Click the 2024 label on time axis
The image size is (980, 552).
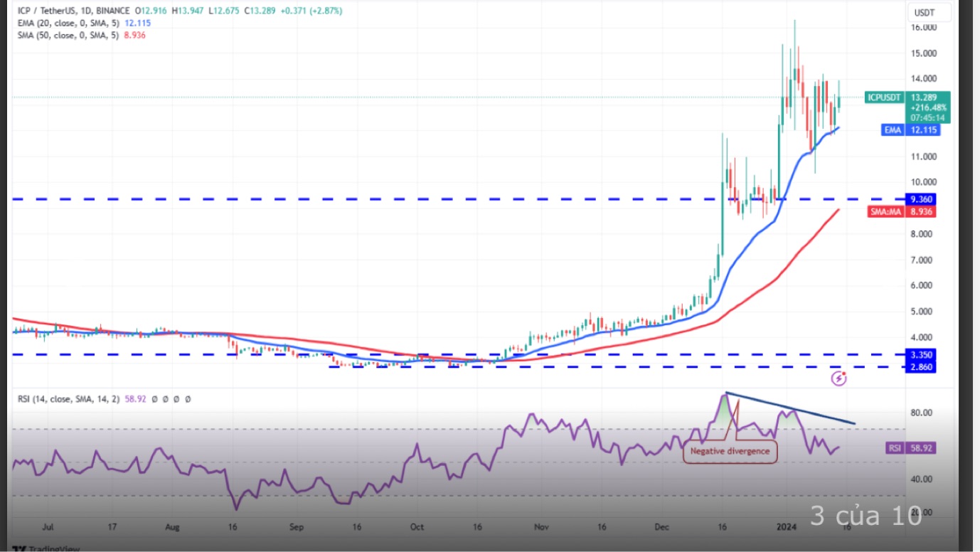[x=784, y=528]
